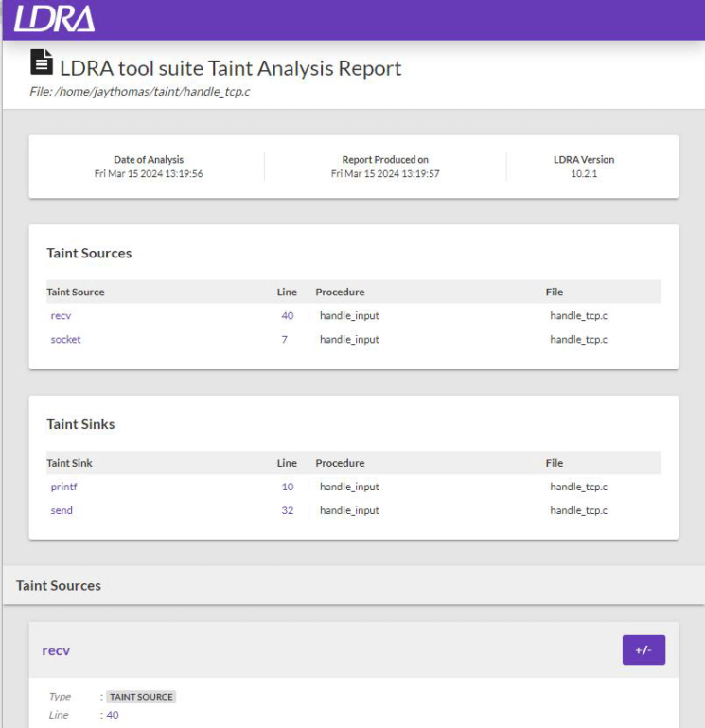
Task: Click handle_input procedure in printf row
Action: tap(349, 487)
